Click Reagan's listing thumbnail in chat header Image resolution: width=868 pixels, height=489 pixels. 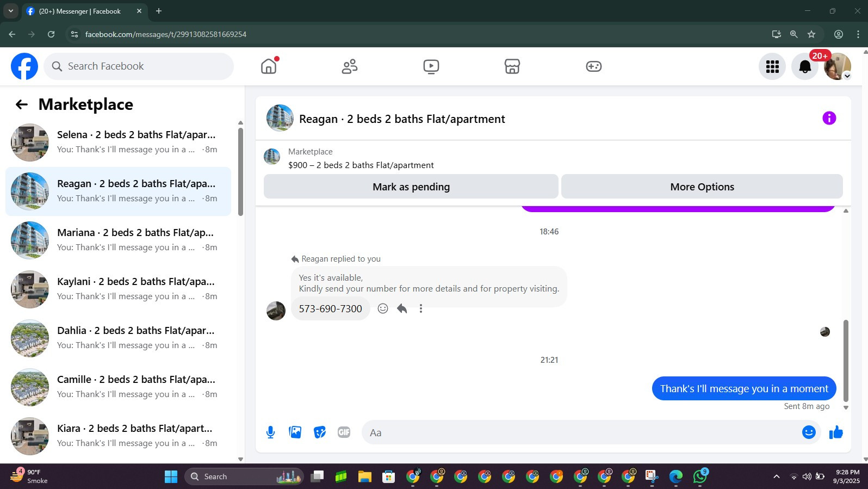click(280, 118)
